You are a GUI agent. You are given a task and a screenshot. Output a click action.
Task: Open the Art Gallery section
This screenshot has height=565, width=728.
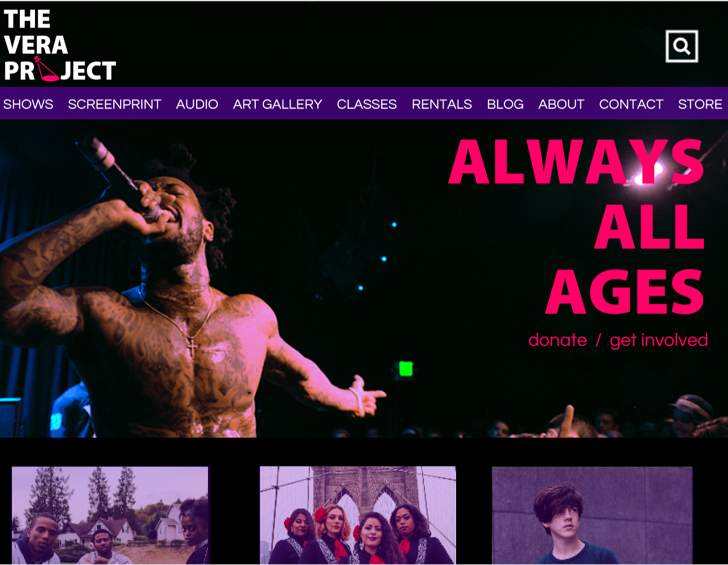(277, 104)
